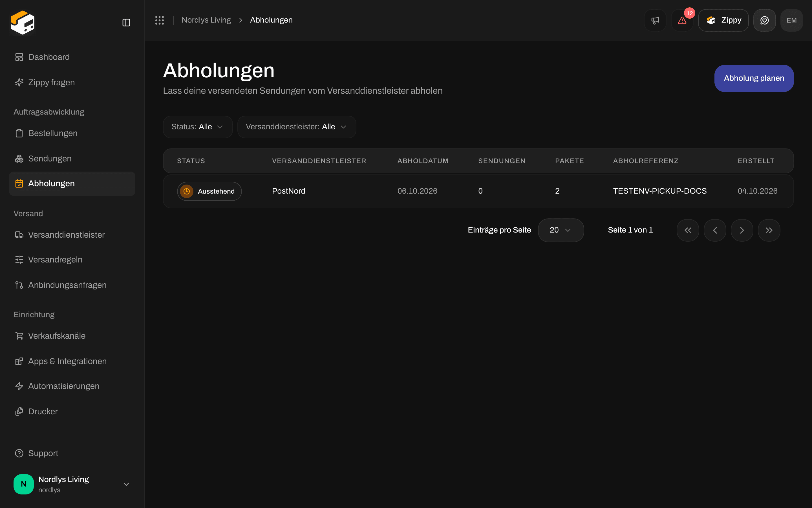The width and height of the screenshot is (812, 508).
Task: Go to Dashboard in sidebar
Action: point(72,57)
